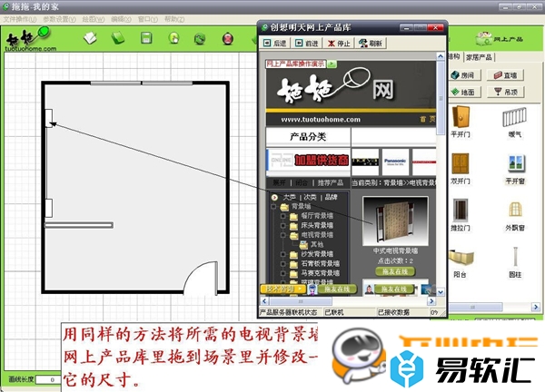Select the 平开门 single door item
545x392 pixels.
click(x=461, y=122)
